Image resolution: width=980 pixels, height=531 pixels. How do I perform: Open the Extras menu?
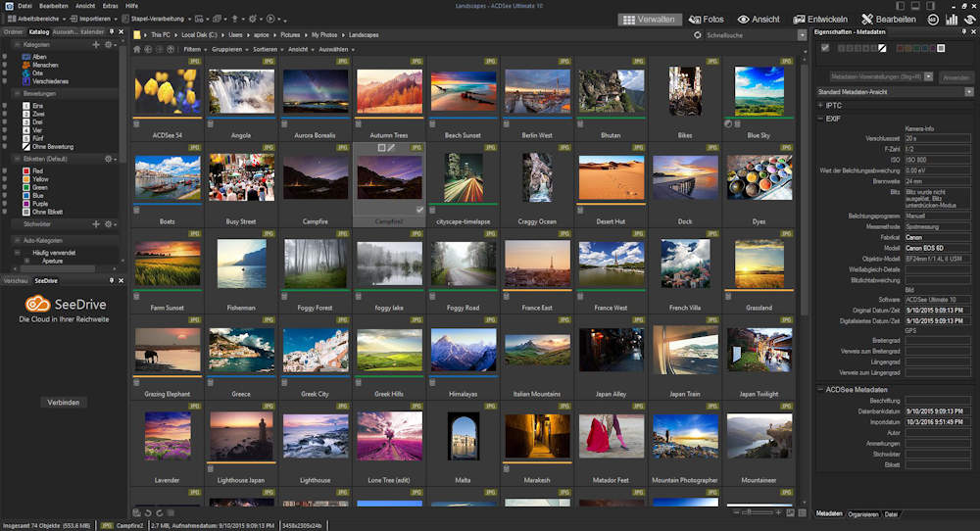110,6
